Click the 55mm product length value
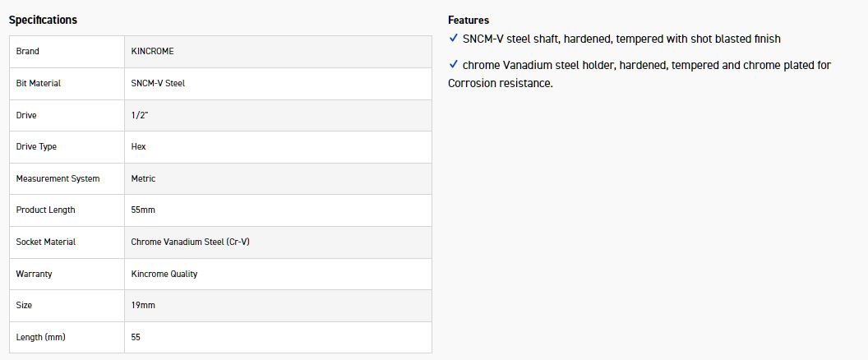The height and width of the screenshot is (360, 868). click(143, 210)
